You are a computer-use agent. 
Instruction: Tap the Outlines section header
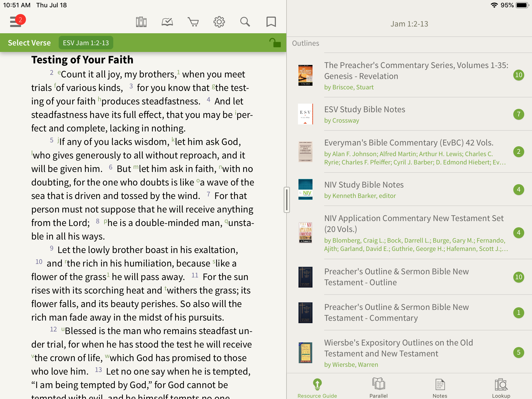coord(305,43)
